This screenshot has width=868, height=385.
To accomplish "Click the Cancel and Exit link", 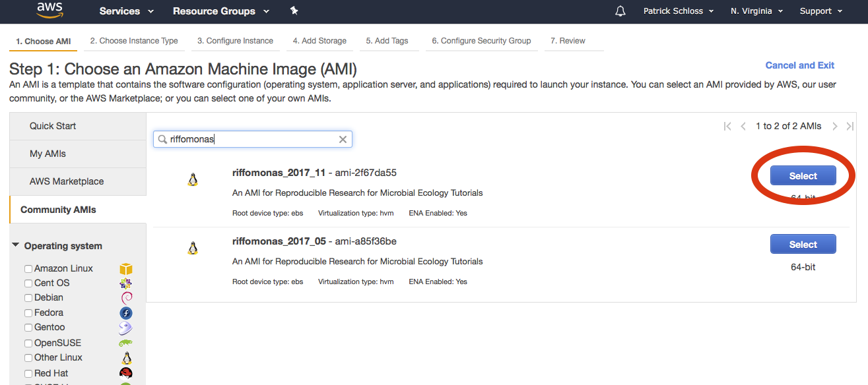I will pyautogui.click(x=799, y=65).
